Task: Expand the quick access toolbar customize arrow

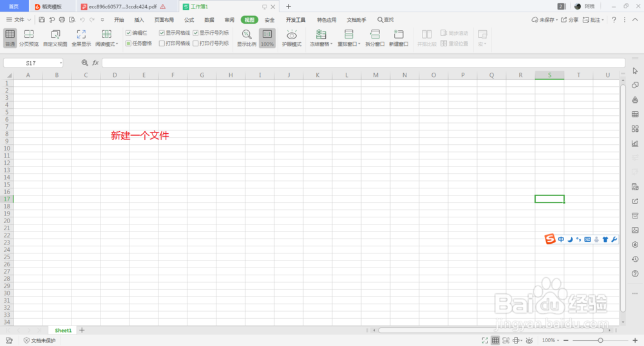Action: click(102, 20)
